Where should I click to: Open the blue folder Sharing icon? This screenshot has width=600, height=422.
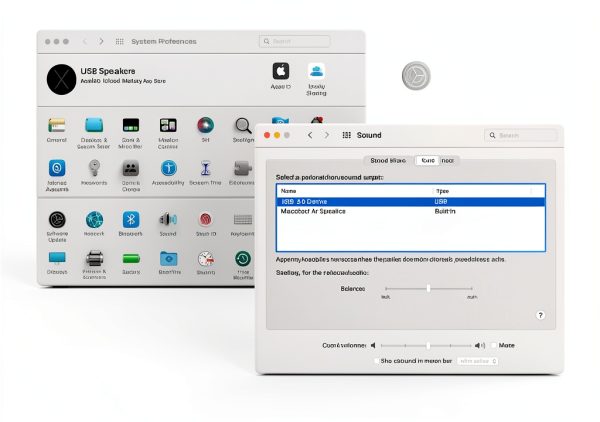point(168,259)
